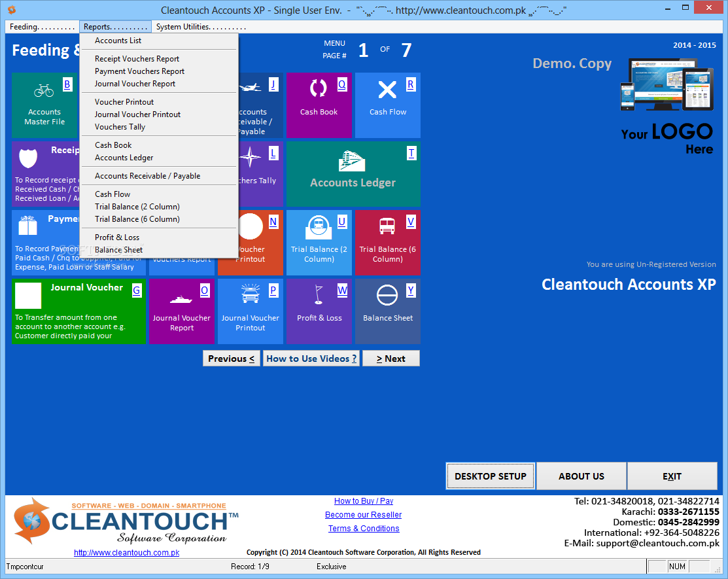The height and width of the screenshot is (579, 728).
Task: Open the Balance Sheet tile
Action: click(x=388, y=311)
